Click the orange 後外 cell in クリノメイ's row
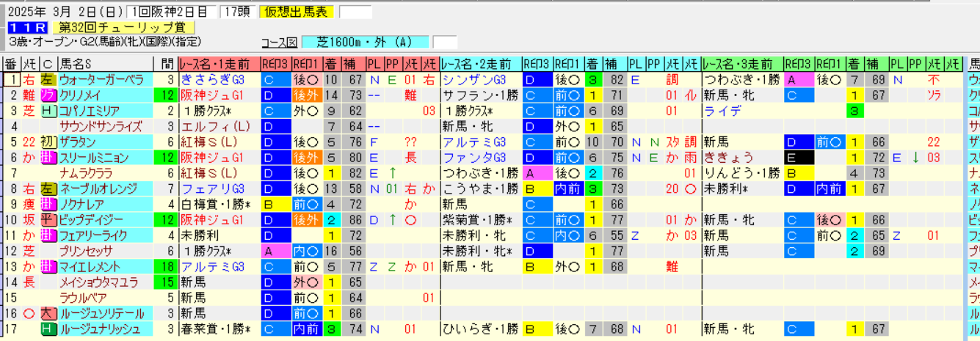The width and height of the screenshot is (980, 341). 307,95
